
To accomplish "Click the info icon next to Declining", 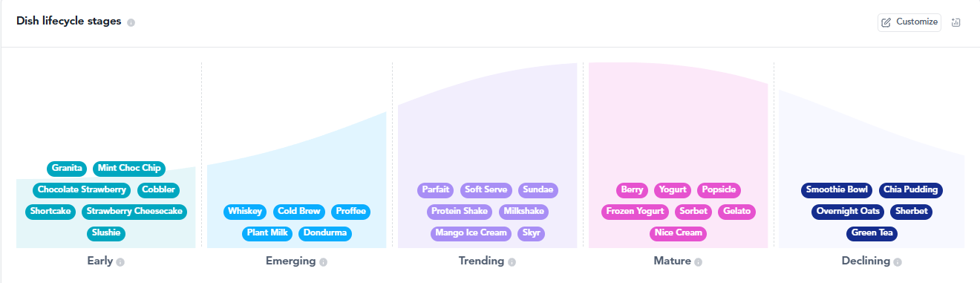I will [898, 261].
